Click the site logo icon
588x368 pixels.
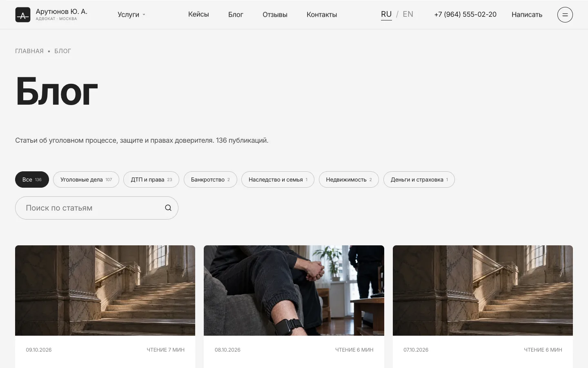23,15
